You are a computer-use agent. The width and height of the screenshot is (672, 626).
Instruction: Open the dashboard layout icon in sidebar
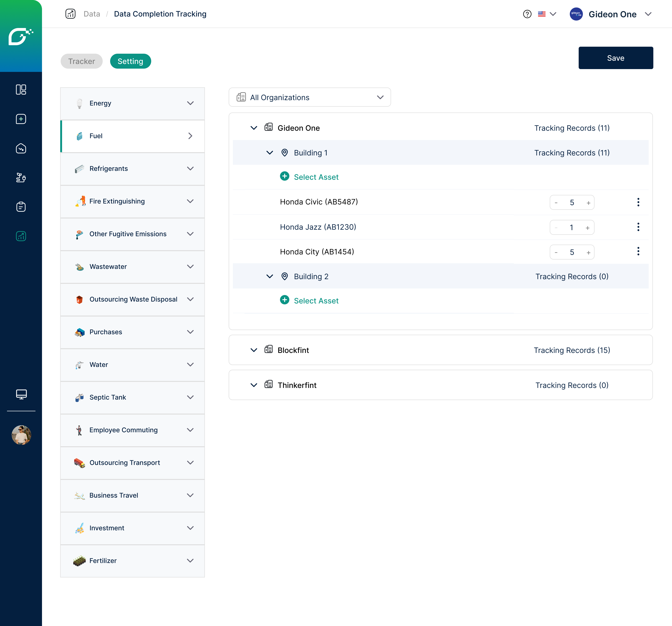pyautogui.click(x=21, y=90)
